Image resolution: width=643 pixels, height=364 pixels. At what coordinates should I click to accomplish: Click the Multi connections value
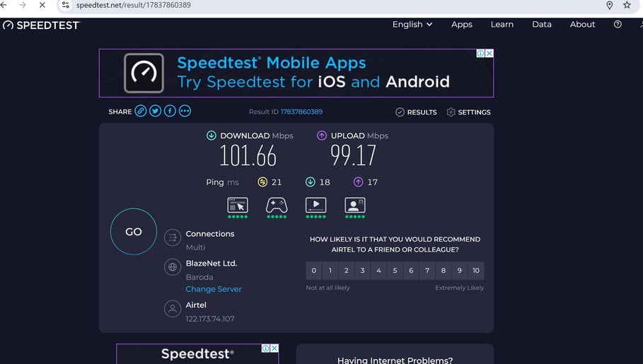coord(195,247)
